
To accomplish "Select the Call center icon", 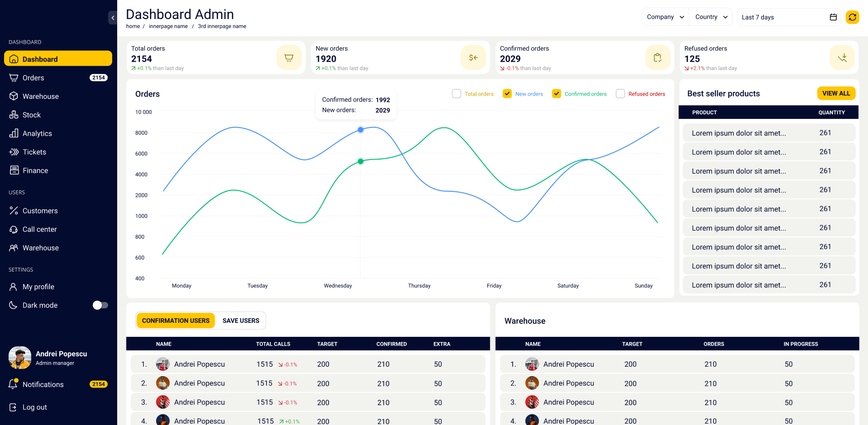I will (14, 229).
